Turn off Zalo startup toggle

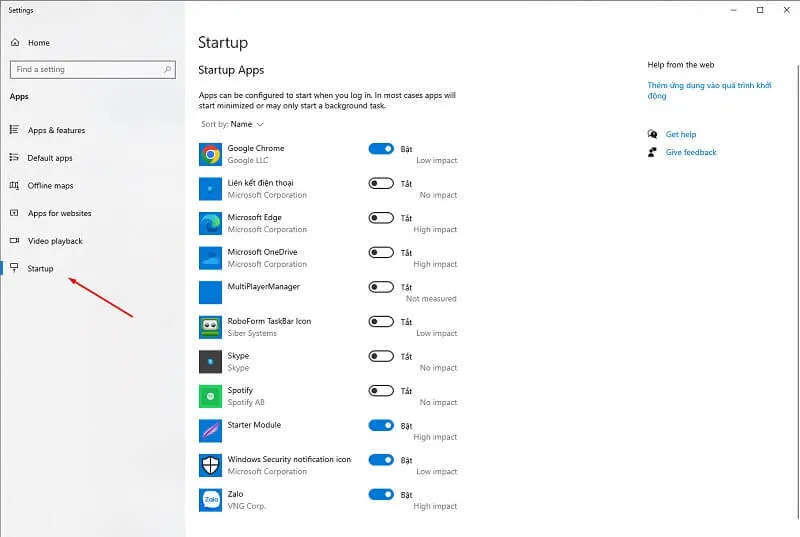pos(381,494)
